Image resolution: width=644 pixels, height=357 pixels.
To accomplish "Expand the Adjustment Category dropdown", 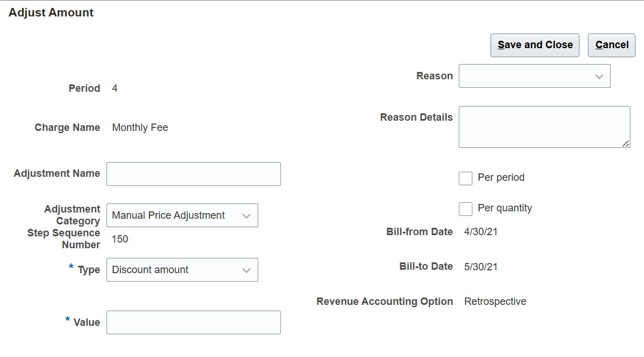I will click(247, 215).
